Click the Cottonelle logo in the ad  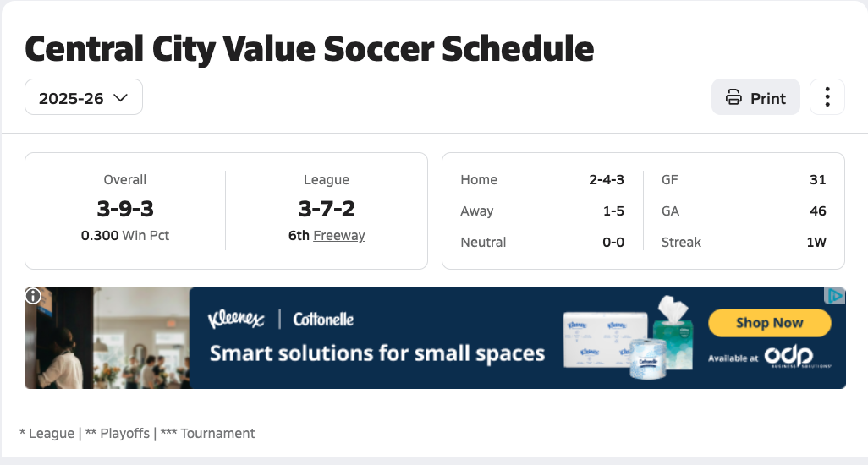[x=323, y=319]
